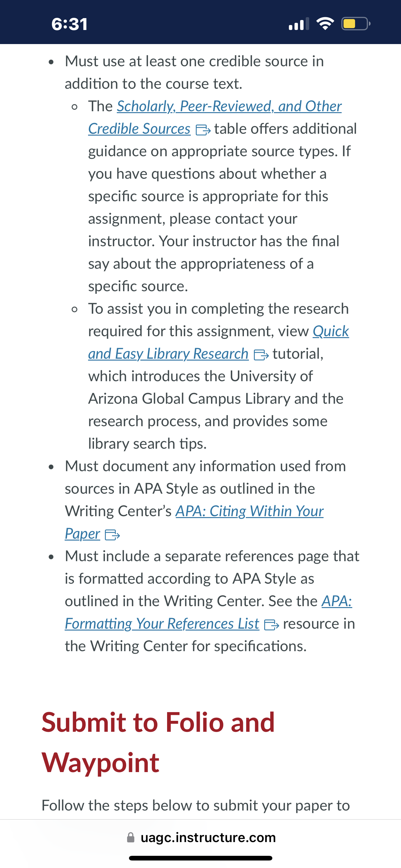Click external link icon after Paper
Viewport: 401px width, 868px height.
(x=112, y=535)
